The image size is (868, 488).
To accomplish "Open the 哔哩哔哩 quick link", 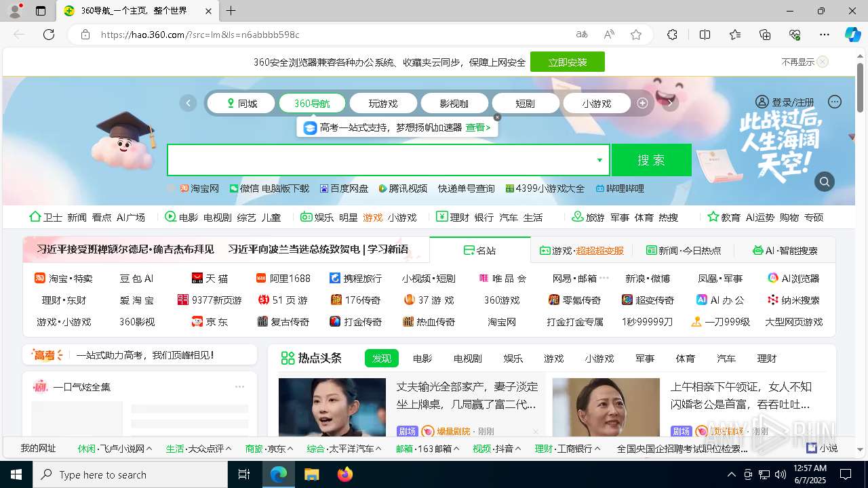I will point(620,188).
